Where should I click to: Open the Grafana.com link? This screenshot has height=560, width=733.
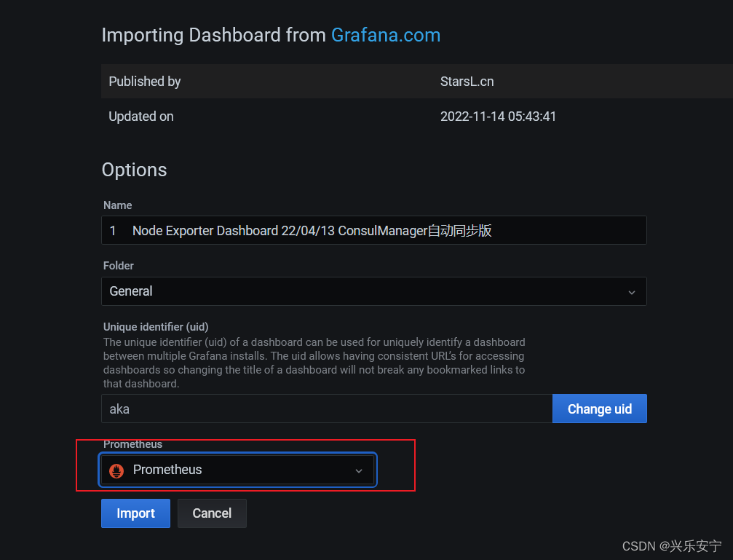pos(386,35)
